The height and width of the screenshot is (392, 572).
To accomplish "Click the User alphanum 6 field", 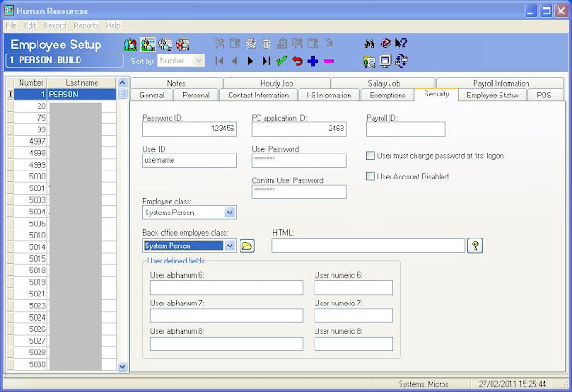I will [226, 288].
